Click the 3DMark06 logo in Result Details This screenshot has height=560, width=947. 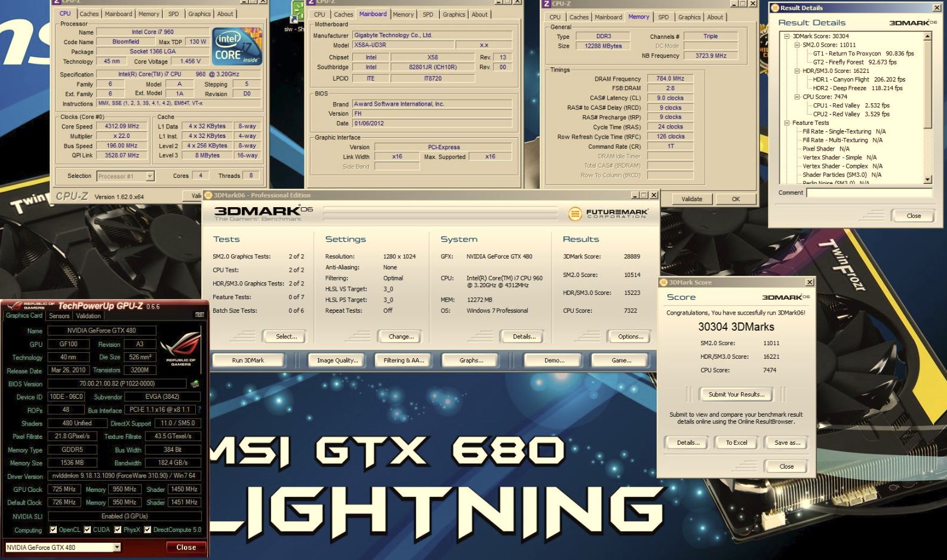tap(913, 23)
